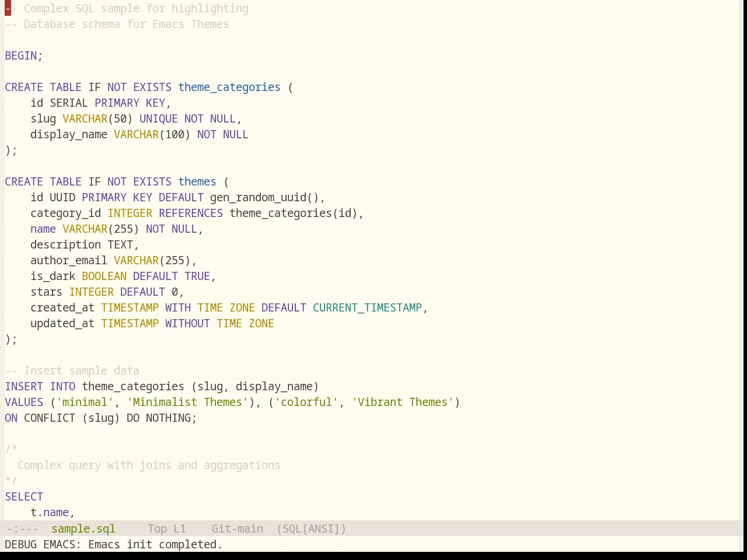Click the -:--- buffer status flags

(x=22, y=528)
